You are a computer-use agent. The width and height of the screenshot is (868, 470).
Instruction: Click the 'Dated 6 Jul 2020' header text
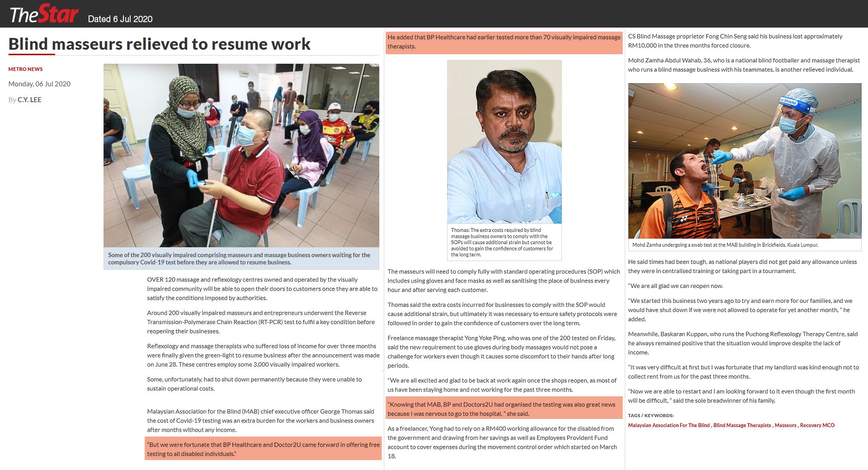(x=120, y=19)
